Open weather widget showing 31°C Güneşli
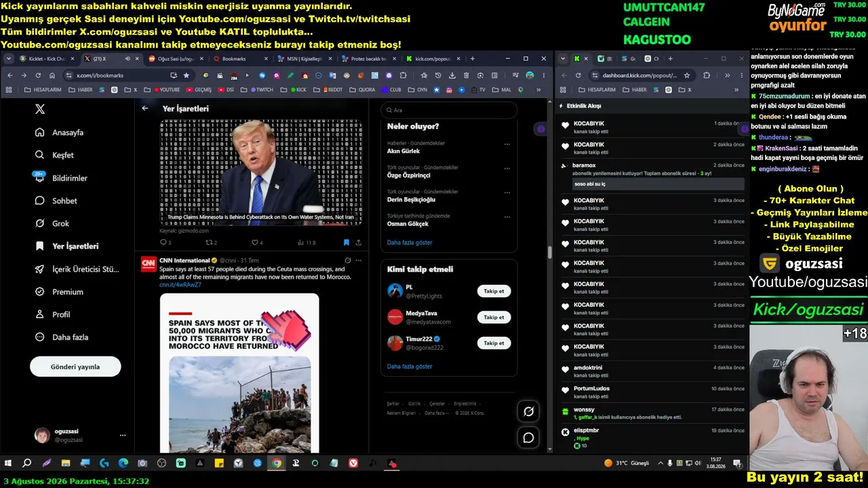The height and width of the screenshot is (488, 868). pos(627,463)
